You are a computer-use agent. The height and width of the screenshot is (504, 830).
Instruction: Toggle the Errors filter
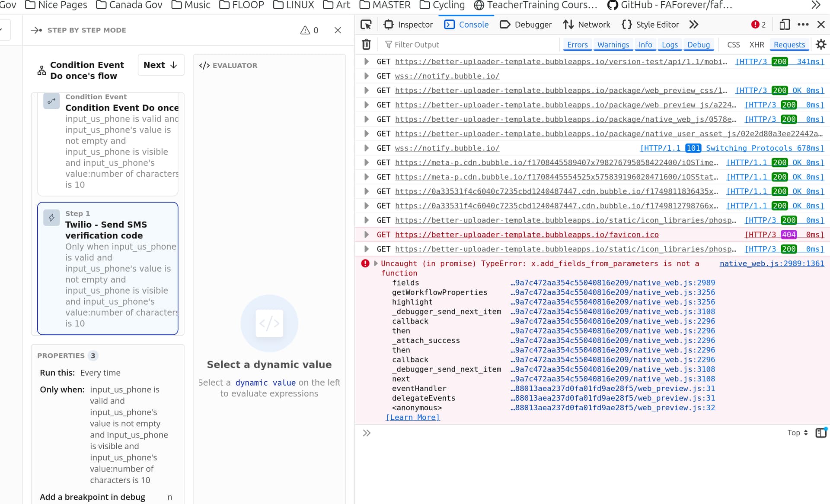tap(577, 44)
